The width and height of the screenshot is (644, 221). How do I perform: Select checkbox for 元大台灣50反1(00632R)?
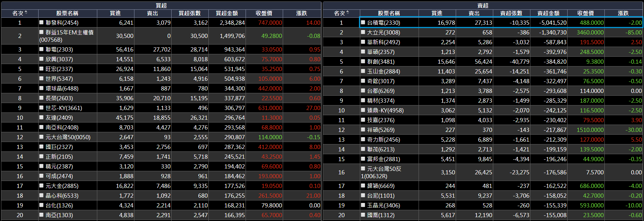pos(363,168)
